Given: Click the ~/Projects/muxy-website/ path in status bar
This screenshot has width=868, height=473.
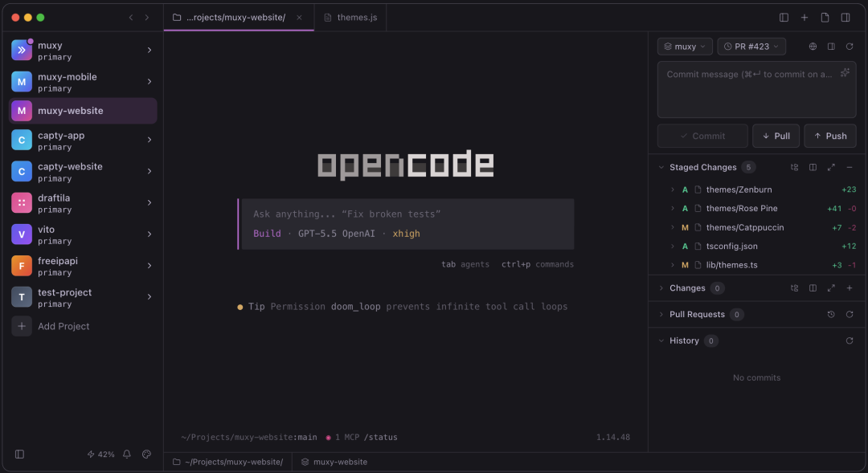Looking at the screenshot, I should click(227, 462).
